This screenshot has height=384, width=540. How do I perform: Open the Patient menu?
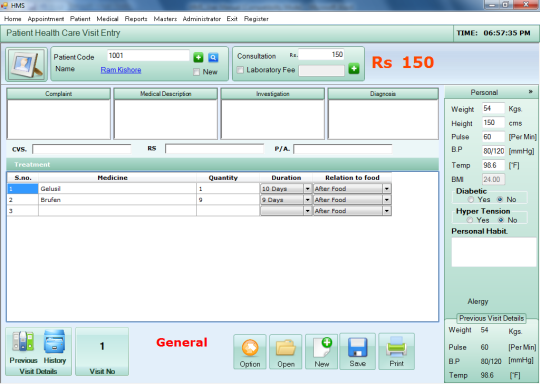(x=80, y=19)
